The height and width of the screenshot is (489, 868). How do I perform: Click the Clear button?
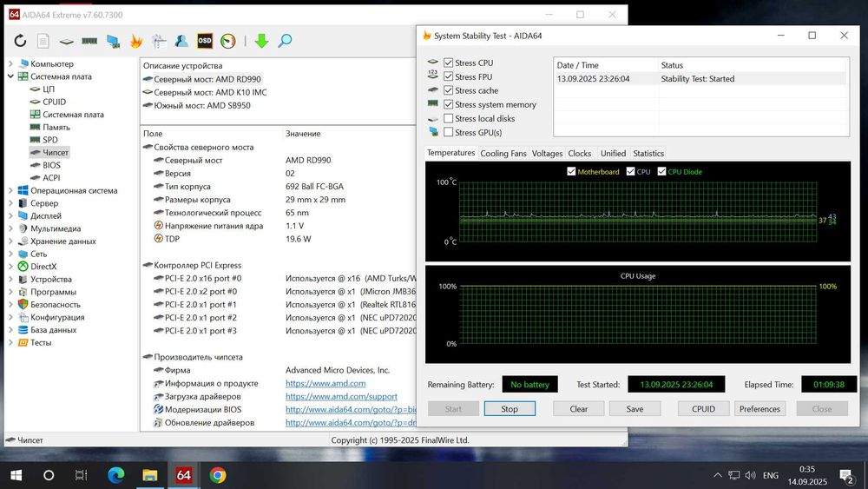(578, 409)
